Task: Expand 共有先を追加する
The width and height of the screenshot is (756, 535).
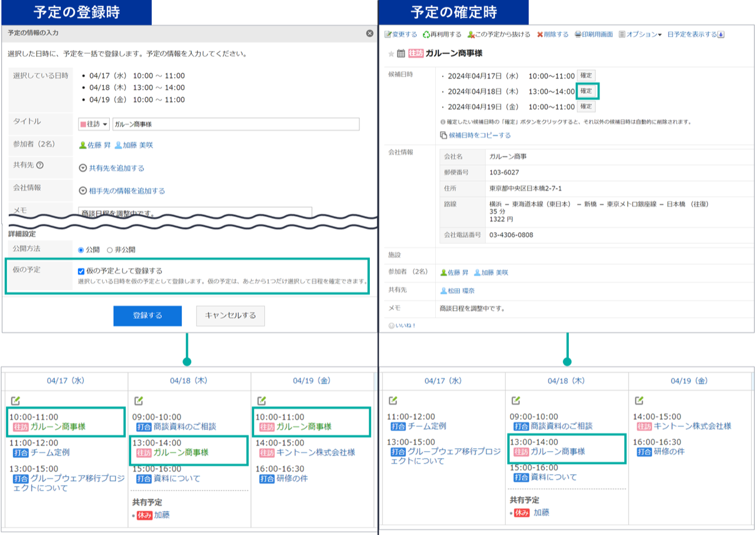Action: 112,168
